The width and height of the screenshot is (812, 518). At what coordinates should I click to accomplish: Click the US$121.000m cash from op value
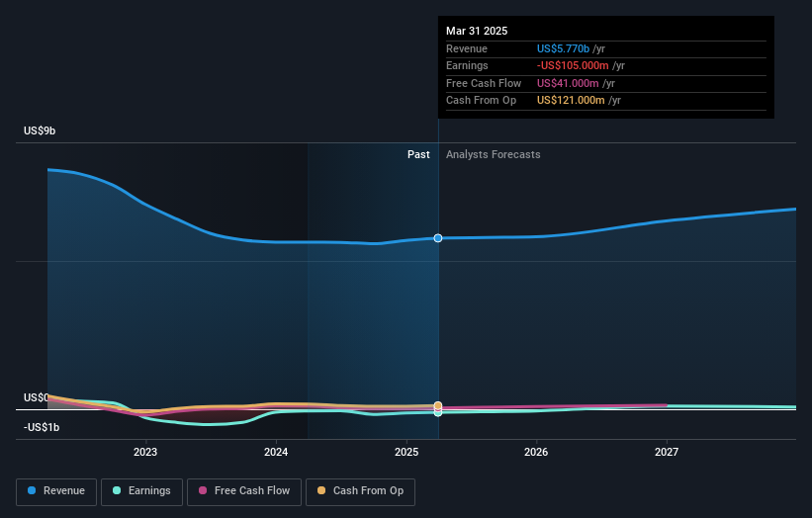(571, 101)
